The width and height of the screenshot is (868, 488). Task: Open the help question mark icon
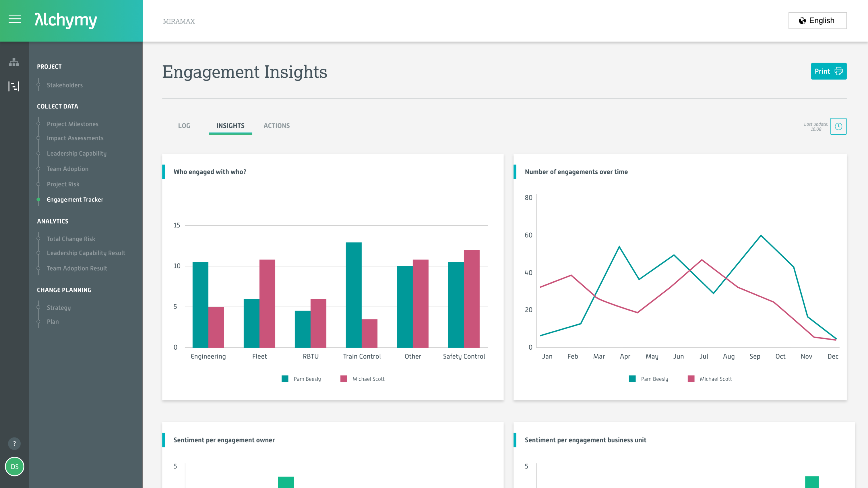click(x=14, y=444)
